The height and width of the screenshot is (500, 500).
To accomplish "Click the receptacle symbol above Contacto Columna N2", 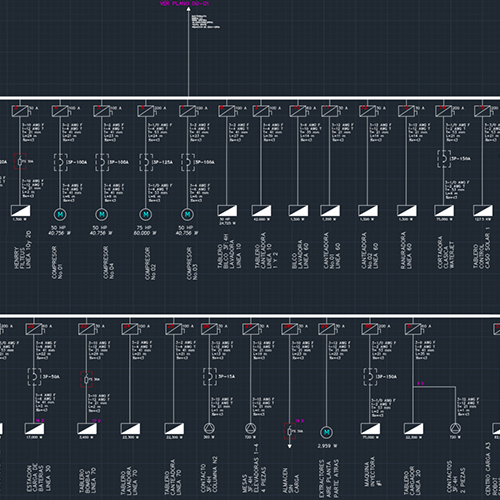I will 209,428.
